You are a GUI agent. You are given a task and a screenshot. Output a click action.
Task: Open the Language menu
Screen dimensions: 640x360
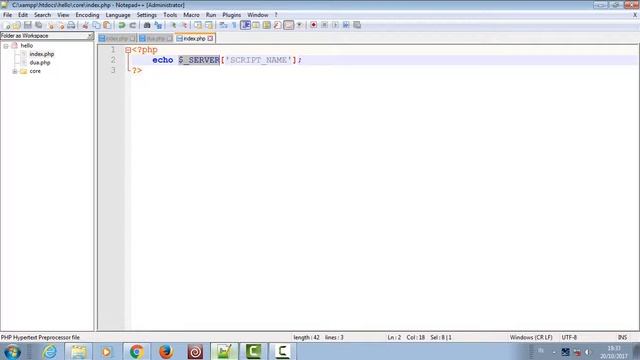[x=118, y=15]
